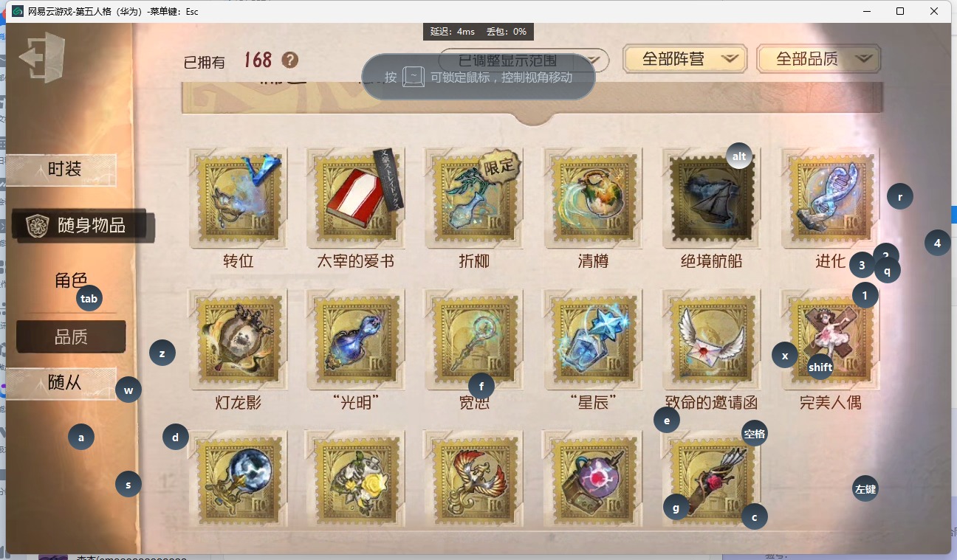The image size is (957, 560).
Task: Open the 全部品质 quality dropdown
Action: pos(819,59)
